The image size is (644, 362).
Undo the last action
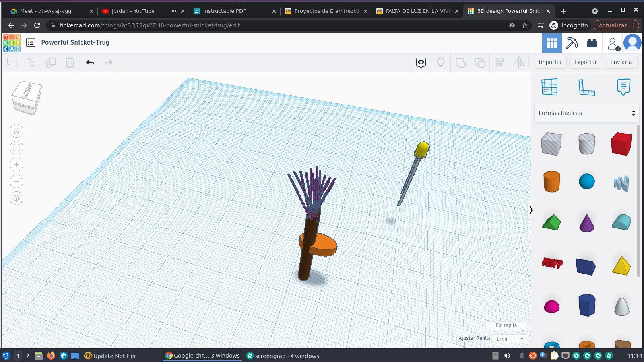pos(90,62)
